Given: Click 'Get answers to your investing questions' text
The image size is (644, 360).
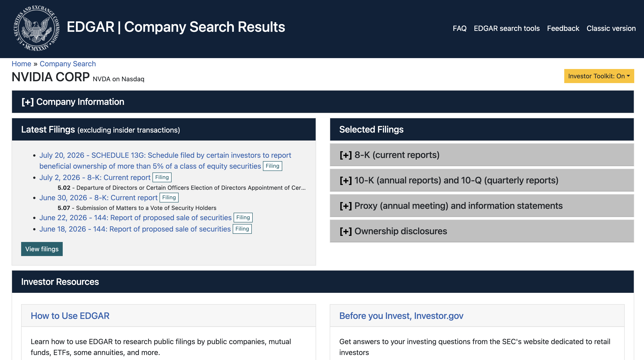Looking at the screenshot, I should coord(475,347).
